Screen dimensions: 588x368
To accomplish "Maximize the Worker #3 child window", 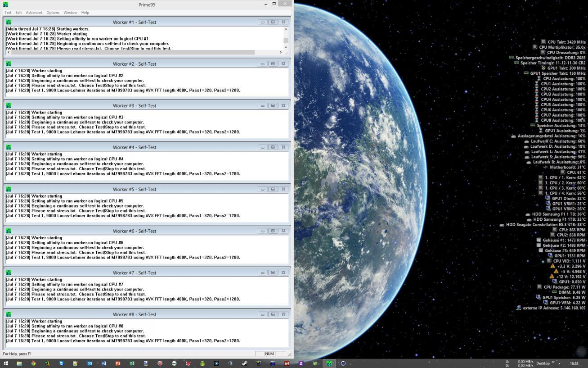I will tap(273, 106).
